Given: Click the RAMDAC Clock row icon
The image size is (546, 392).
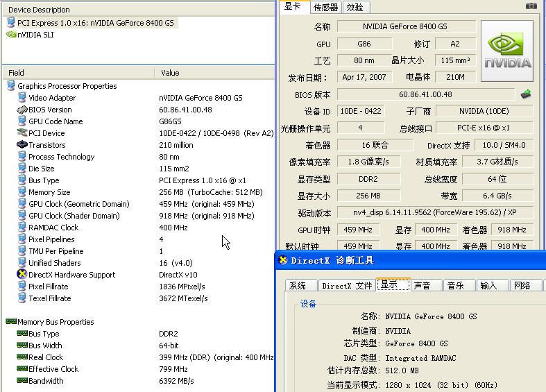Looking at the screenshot, I should coord(22,227).
